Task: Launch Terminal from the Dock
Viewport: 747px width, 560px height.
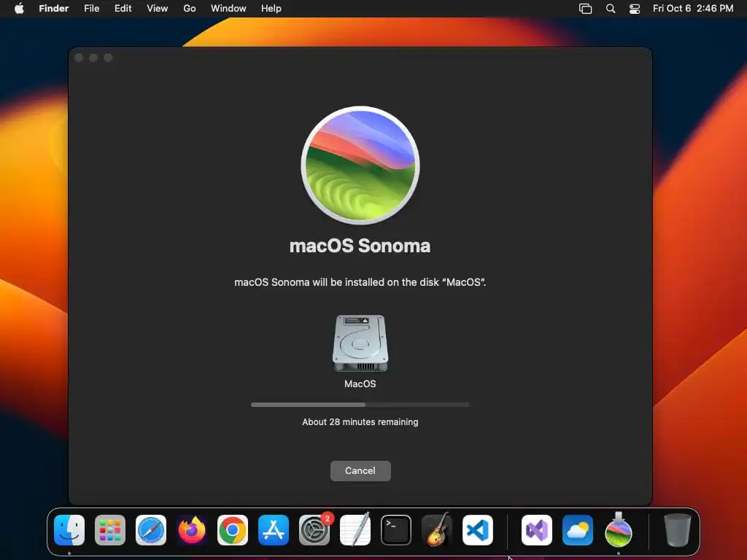Action: coord(396,530)
